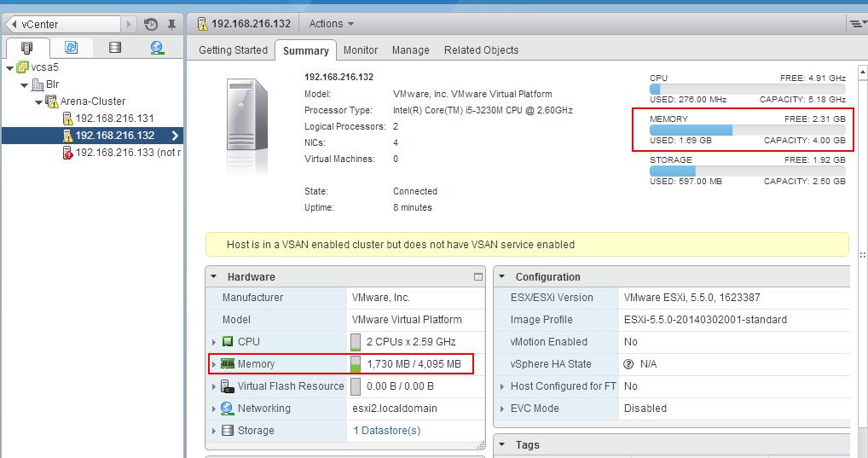Open the Hosts and Clusters inventory tab
Viewport: 868px width, 458px height.
(x=26, y=48)
